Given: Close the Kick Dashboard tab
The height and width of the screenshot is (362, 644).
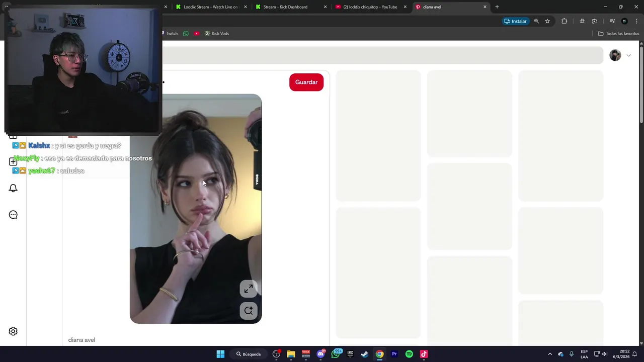Looking at the screenshot, I should (x=325, y=7).
